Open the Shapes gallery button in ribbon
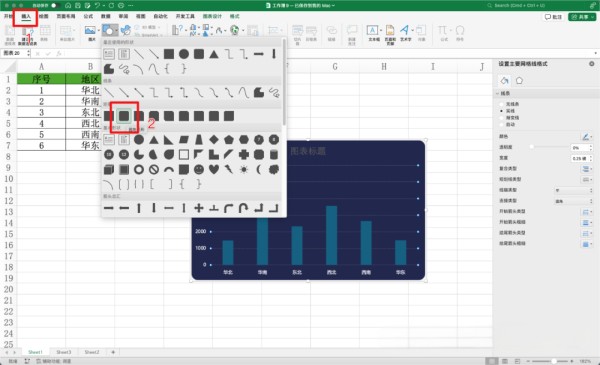 pos(109,31)
